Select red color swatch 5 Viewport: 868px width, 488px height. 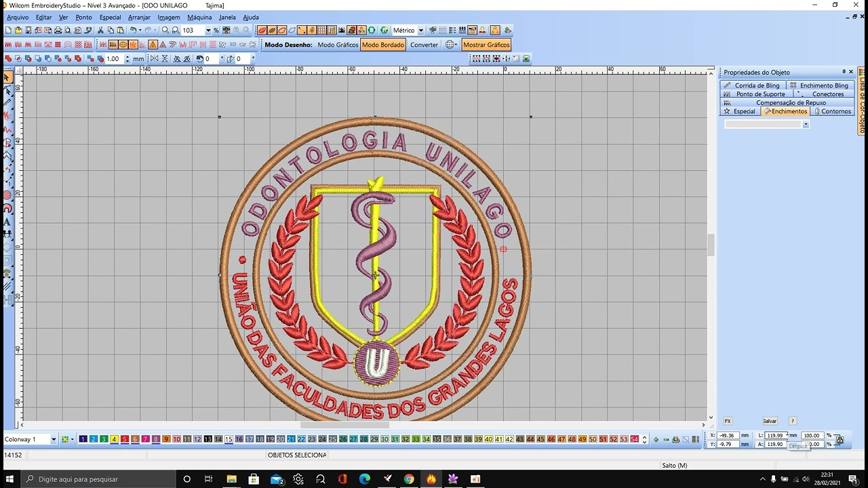[125, 439]
